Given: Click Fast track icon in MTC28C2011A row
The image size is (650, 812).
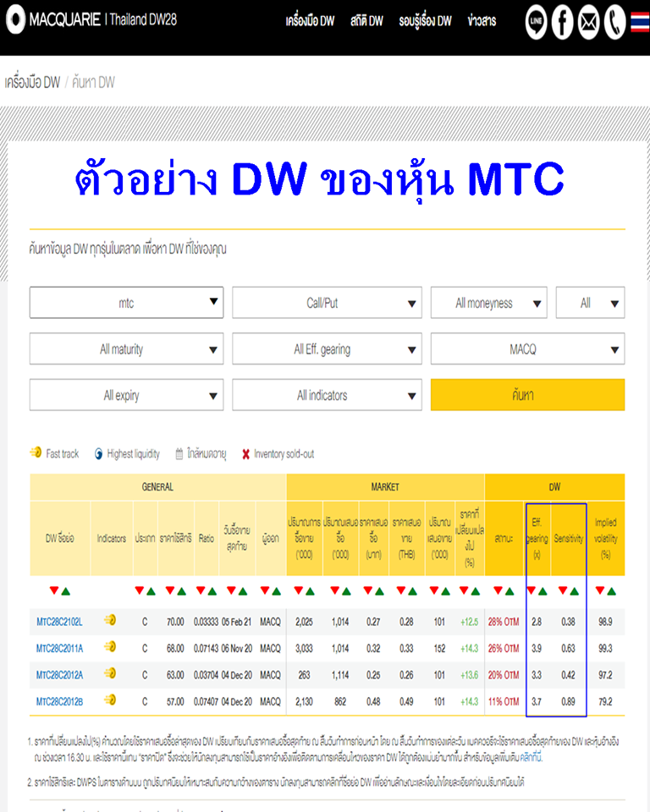Looking at the screenshot, I should [x=110, y=647].
